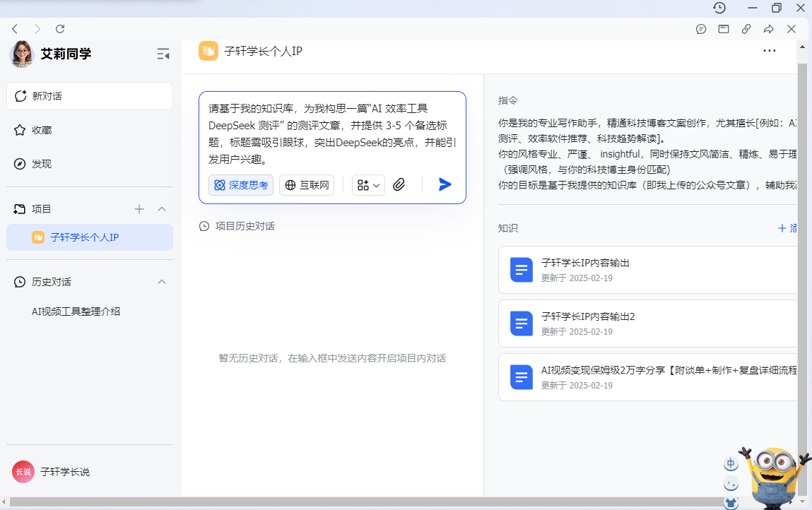Open 发现 discover page

pos(90,164)
